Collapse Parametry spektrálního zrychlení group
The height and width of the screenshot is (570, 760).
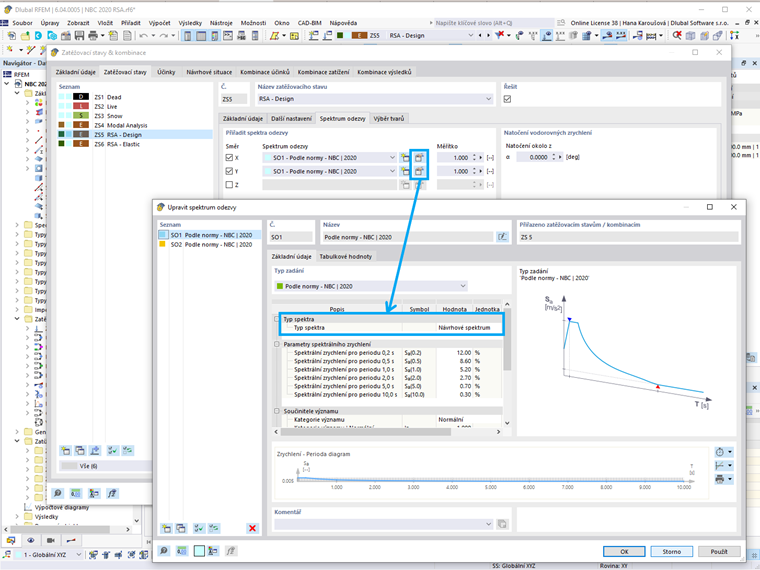click(277, 344)
